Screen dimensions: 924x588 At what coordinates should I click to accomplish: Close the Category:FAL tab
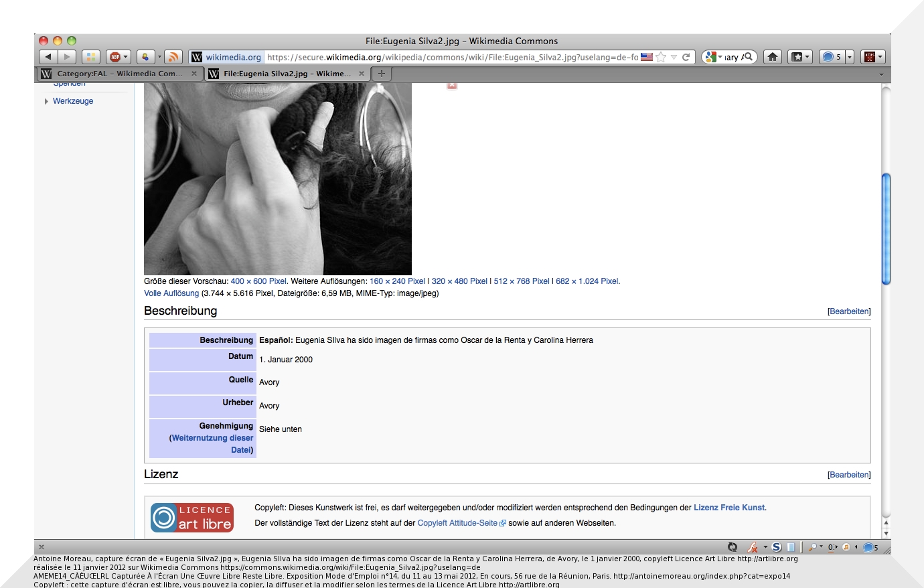click(194, 74)
